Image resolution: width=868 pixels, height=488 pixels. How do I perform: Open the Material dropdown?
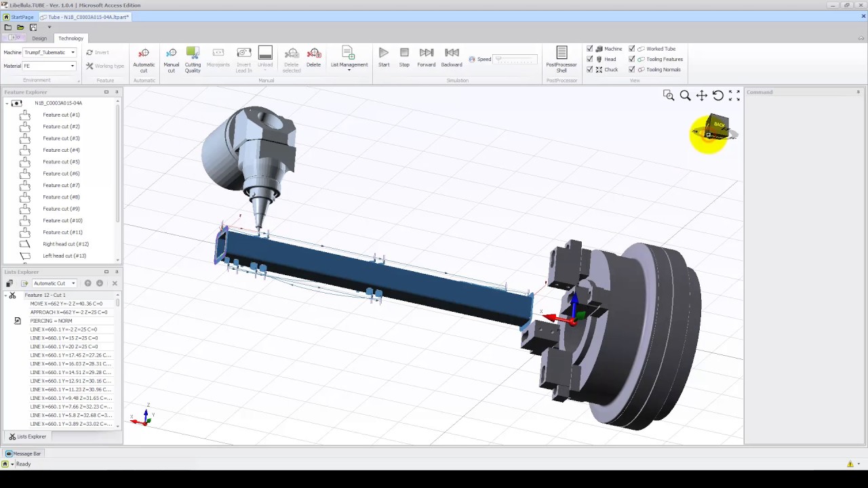73,66
